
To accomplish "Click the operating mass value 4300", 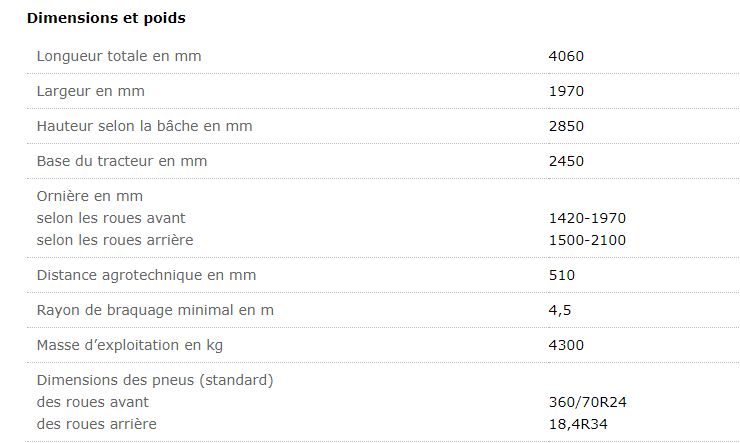I will pos(566,345).
